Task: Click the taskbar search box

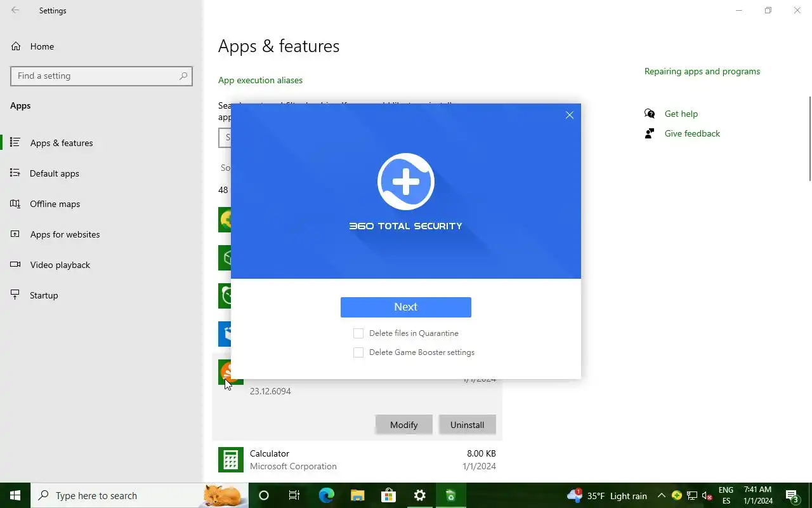Action: 140,495
